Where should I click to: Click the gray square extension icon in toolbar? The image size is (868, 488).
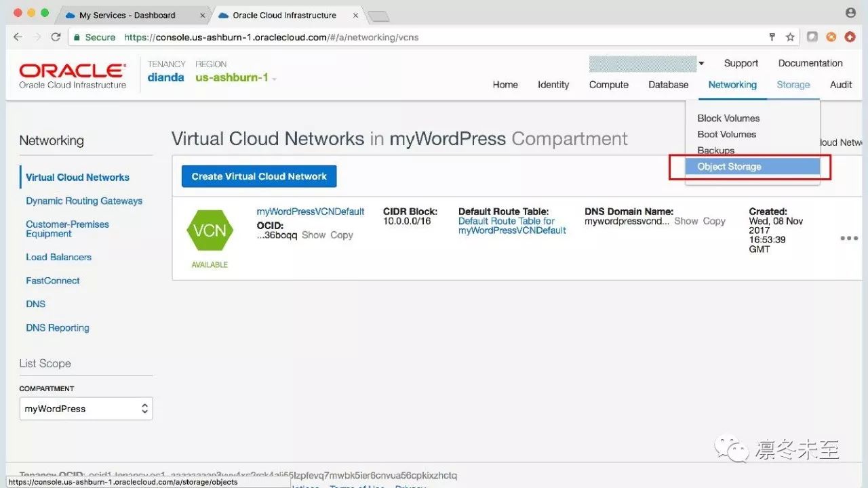coord(812,37)
